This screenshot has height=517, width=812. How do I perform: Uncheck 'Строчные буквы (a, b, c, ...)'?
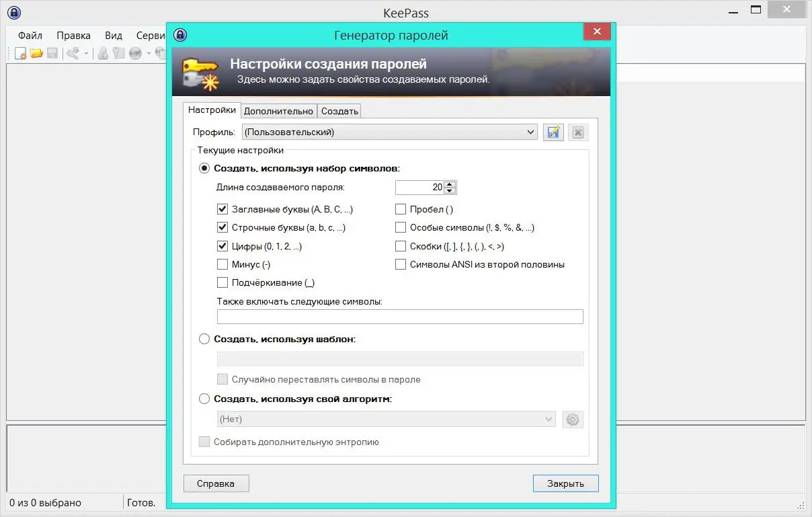pos(222,228)
